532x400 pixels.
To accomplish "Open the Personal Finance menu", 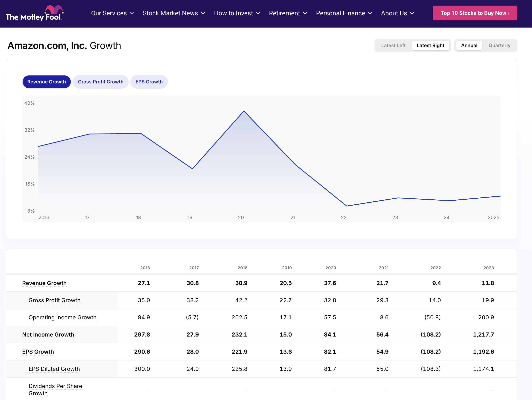I will pyautogui.click(x=344, y=13).
